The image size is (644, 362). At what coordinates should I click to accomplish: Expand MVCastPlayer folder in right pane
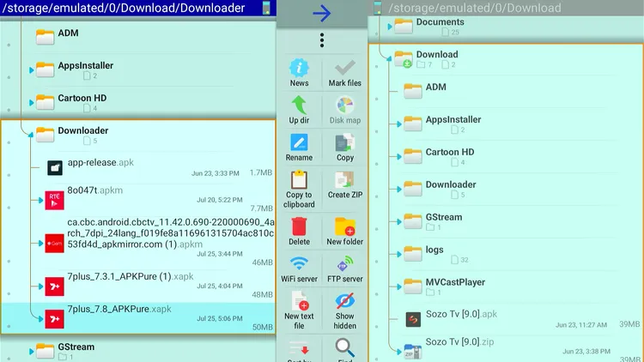[x=398, y=287]
